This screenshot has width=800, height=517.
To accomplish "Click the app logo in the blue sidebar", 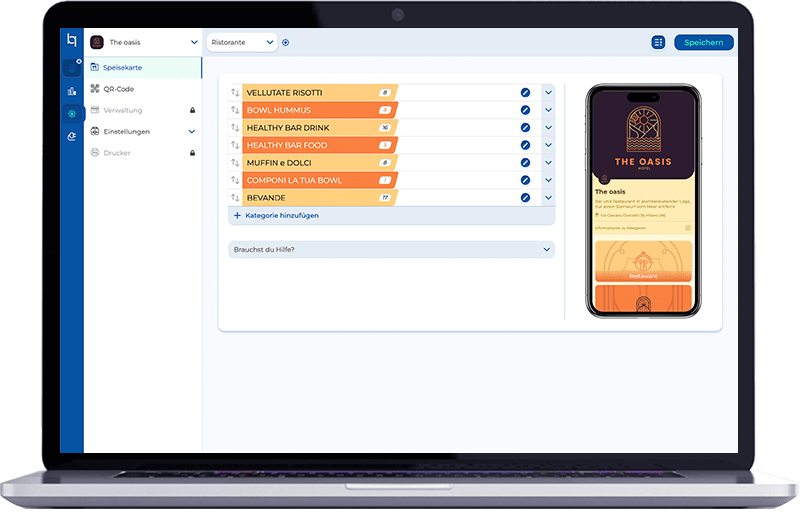I will point(71,41).
